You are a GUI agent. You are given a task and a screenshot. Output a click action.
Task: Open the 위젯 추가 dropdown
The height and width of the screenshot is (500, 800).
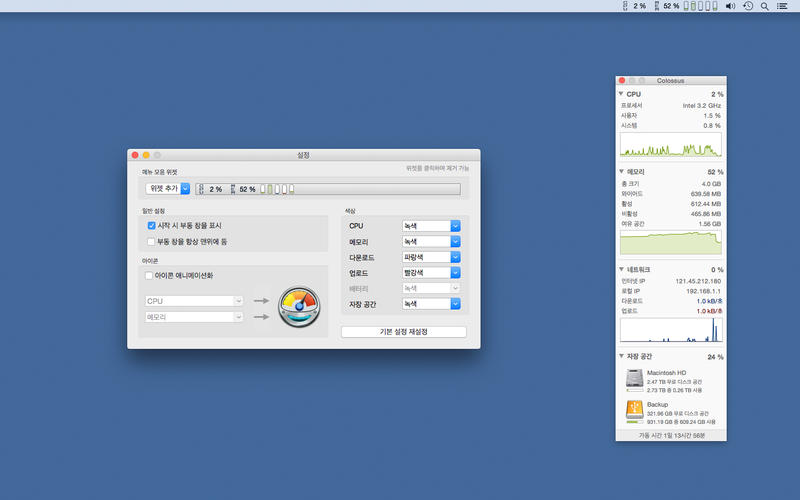point(167,188)
